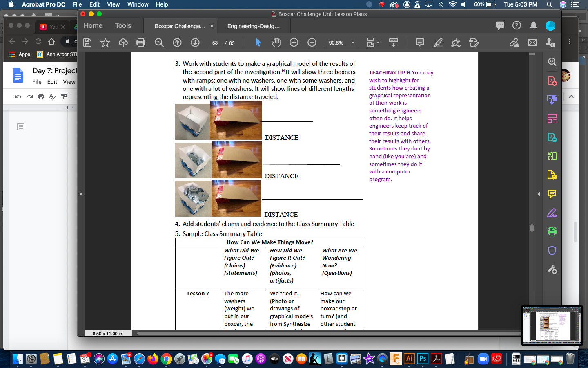Viewport: 588px width, 368px height.
Task: Go to next page with down arrow
Action: coord(195,43)
